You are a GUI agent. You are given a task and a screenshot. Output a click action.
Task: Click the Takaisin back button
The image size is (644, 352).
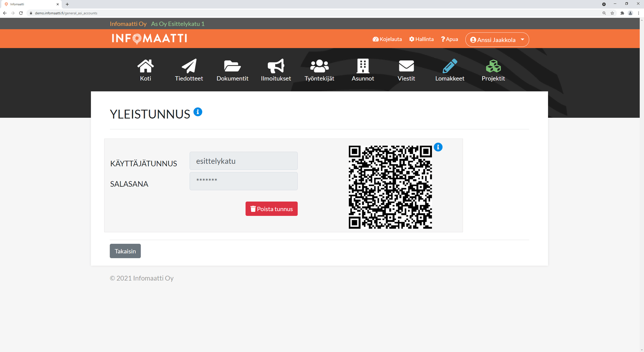pyautogui.click(x=125, y=251)
